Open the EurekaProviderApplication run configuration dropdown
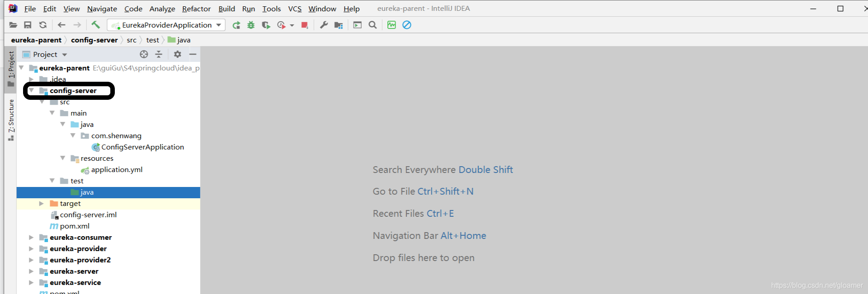This screenshot has width=868, height=294. click(x=165, y=25)
